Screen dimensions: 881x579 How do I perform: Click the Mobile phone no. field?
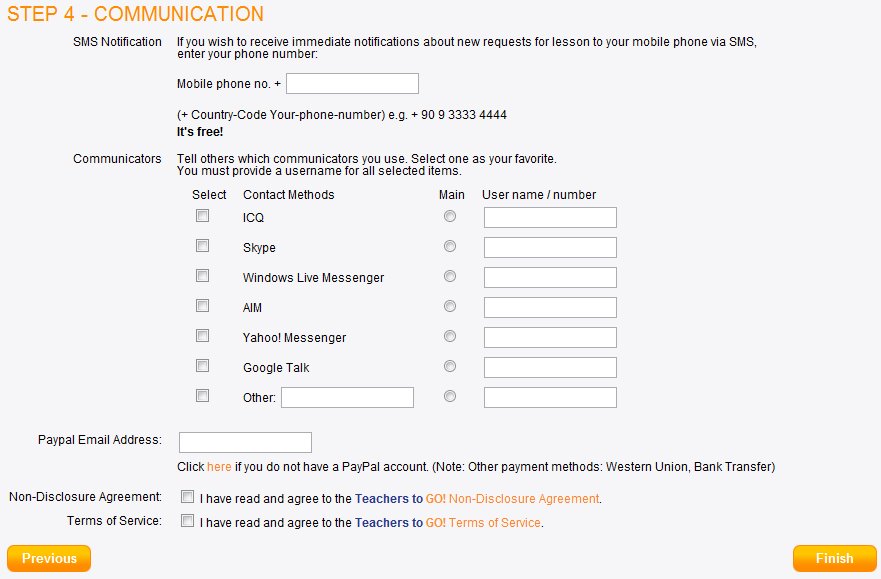(352, 84)
